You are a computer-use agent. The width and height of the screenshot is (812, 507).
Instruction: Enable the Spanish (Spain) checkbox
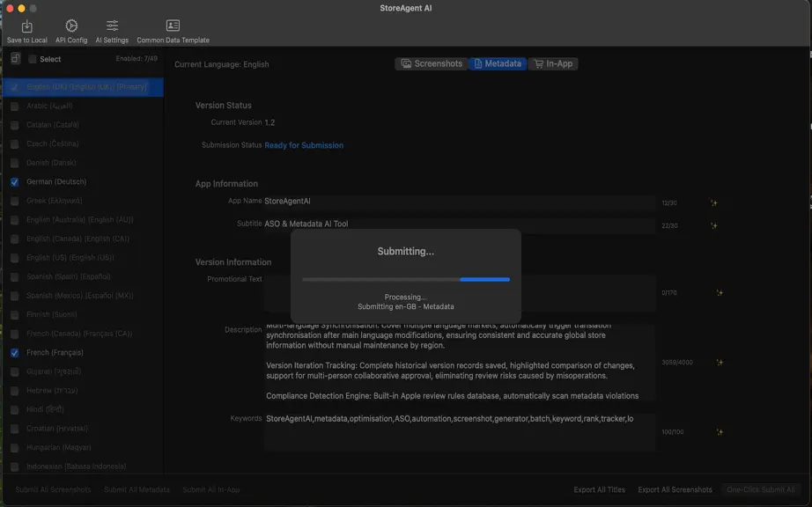(14, 276)
